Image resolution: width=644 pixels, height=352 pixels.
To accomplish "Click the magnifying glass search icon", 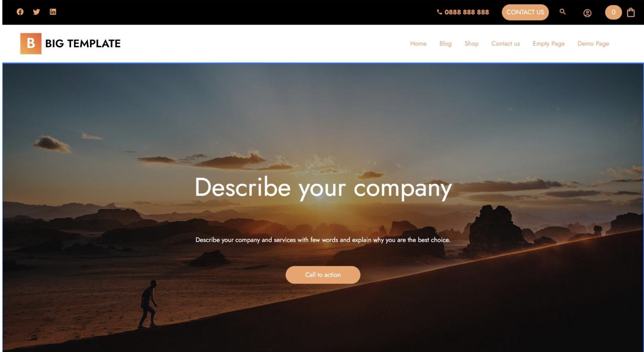I will (562, 12).
